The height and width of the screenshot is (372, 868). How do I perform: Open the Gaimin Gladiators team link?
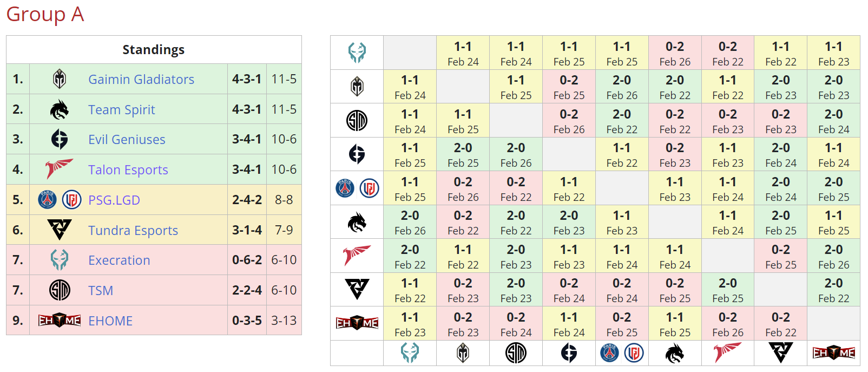point(141,79)
